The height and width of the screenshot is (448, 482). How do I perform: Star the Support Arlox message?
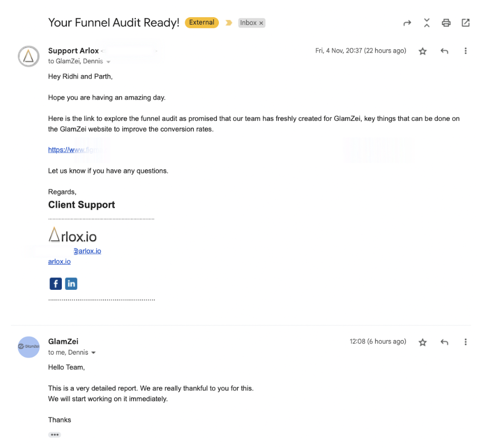(423, 51)
